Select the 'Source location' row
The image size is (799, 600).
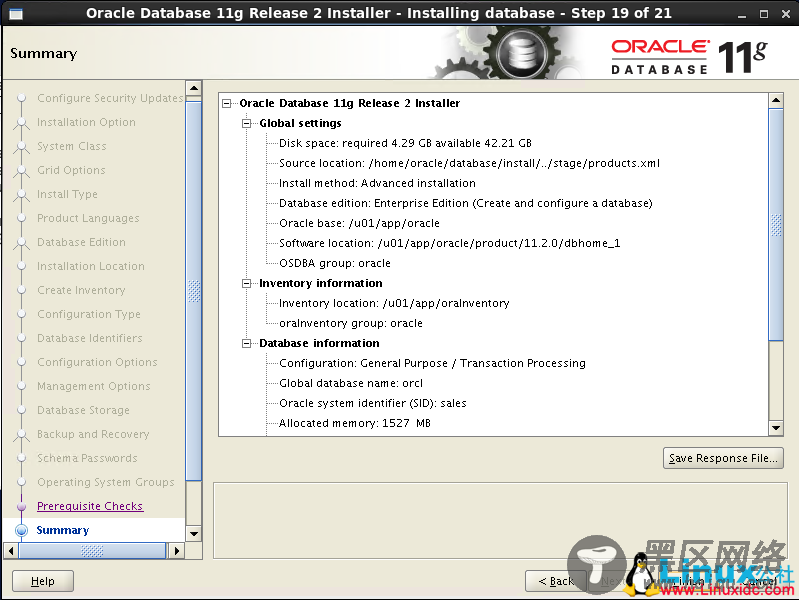pyautogui.click(x=469, y=163)
